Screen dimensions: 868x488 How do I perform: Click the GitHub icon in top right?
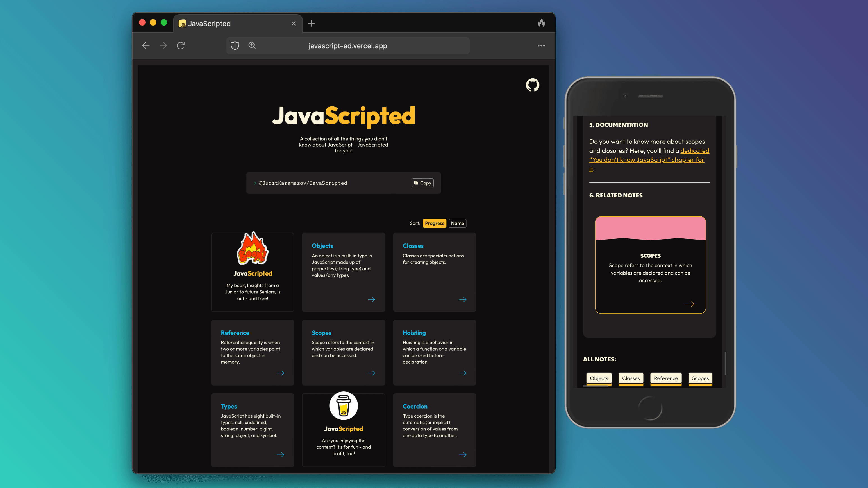point(532,85)
